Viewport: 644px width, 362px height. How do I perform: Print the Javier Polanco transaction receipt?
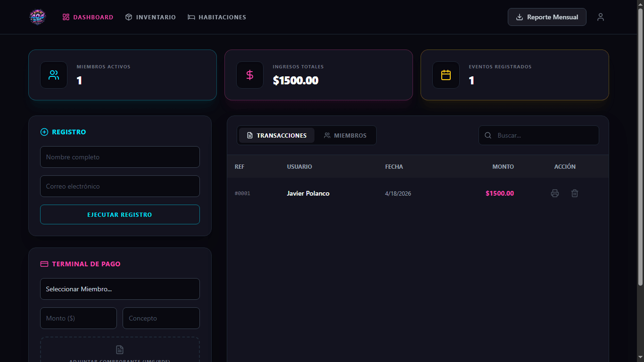coord(555,193)
